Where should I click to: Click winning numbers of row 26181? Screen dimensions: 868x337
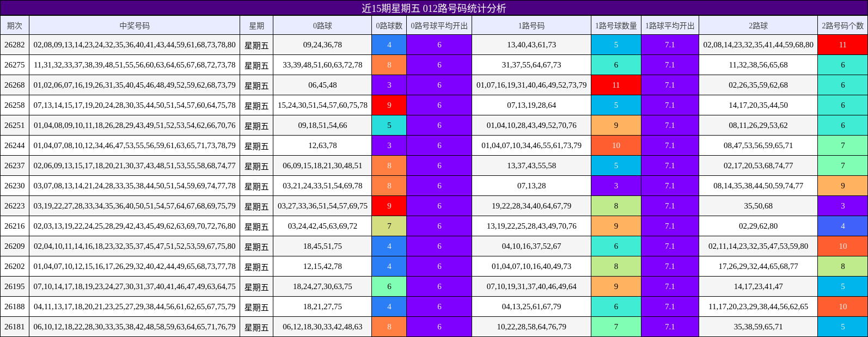pos(135,327)
